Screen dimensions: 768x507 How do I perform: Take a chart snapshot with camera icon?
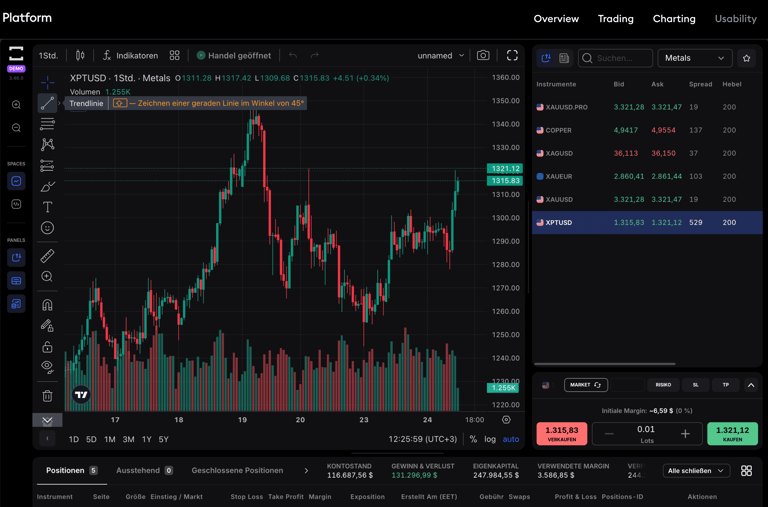[x=483, y=56]
